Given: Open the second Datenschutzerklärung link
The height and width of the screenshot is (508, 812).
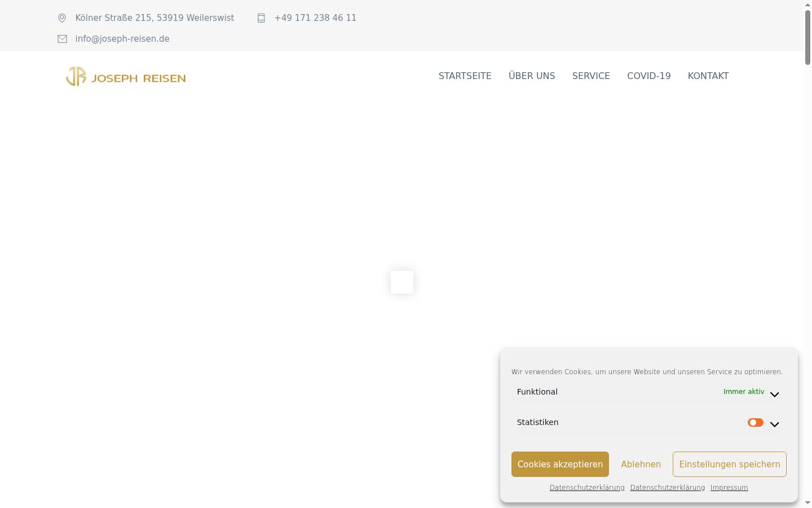Looking at the screenshot, I should (x=668, y=488).
